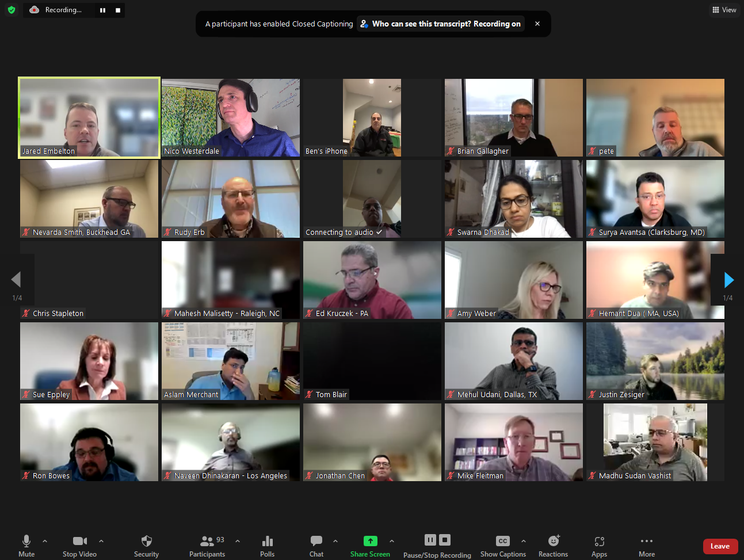This screenshot has width=744, height=560.
Task: Expand audio options arrow beside Mute
Action: coord(45,541)
